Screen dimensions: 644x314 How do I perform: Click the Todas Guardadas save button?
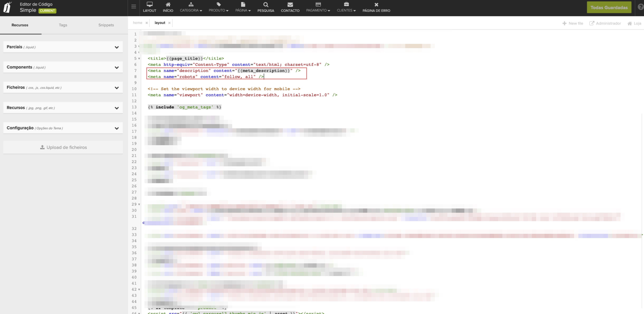[609, 7]
